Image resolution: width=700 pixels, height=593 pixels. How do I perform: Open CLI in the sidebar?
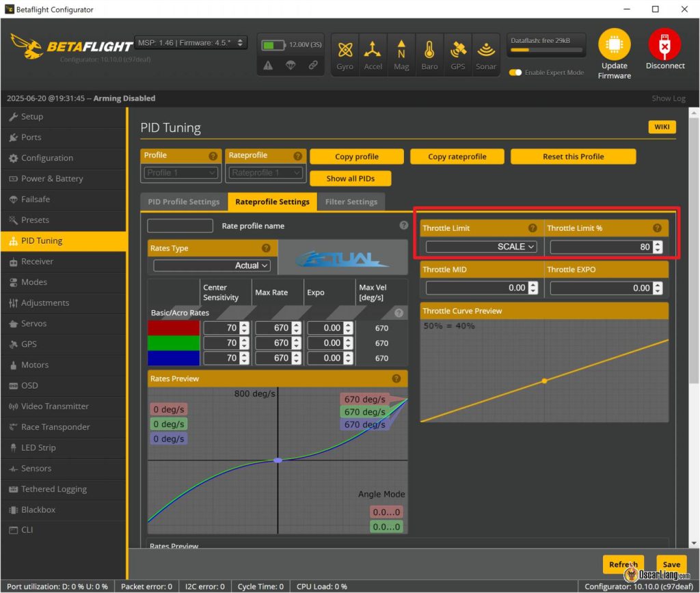64,530
